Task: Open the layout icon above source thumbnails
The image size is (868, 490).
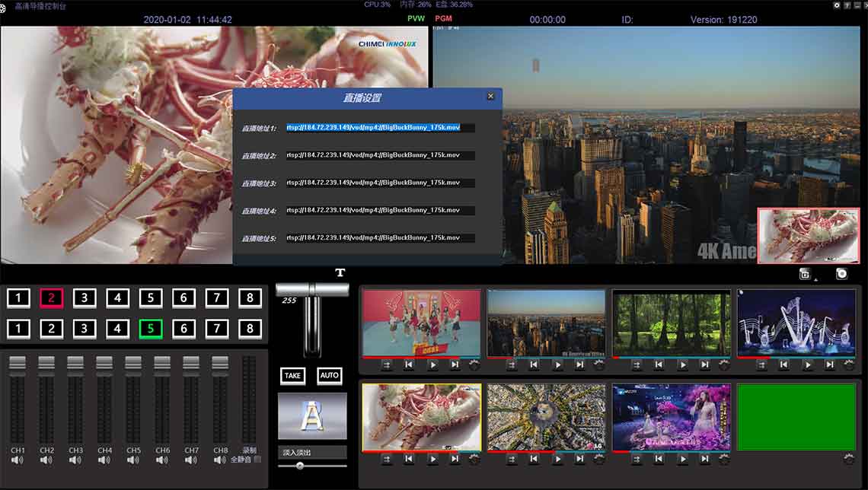Action: [x=805, y=274]
